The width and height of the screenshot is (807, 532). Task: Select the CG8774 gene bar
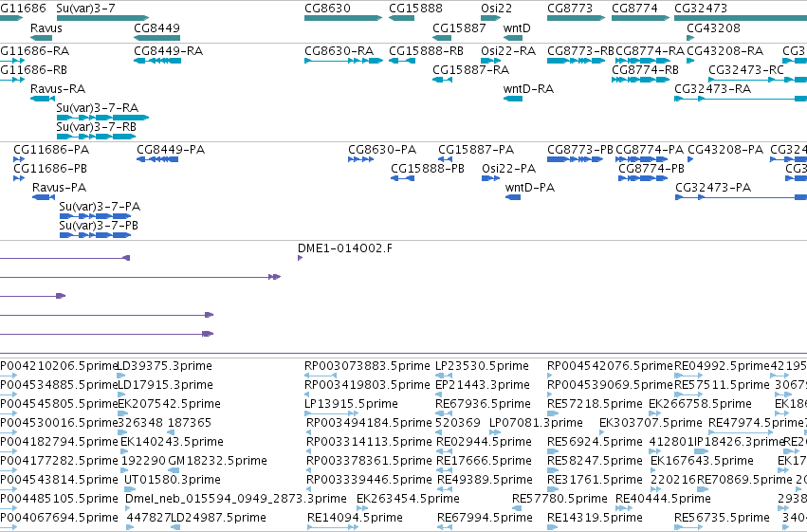pyautogui.click(x=640, y=18)
